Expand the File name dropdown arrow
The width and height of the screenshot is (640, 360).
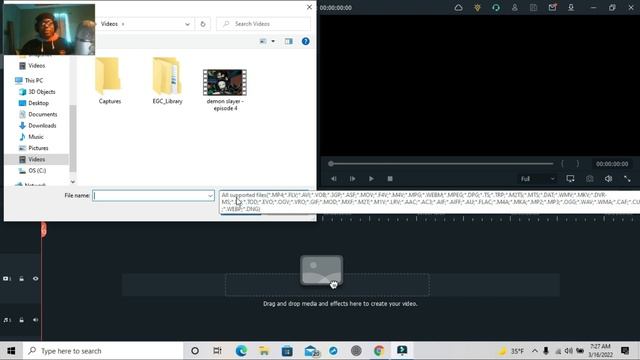(210, 196)
